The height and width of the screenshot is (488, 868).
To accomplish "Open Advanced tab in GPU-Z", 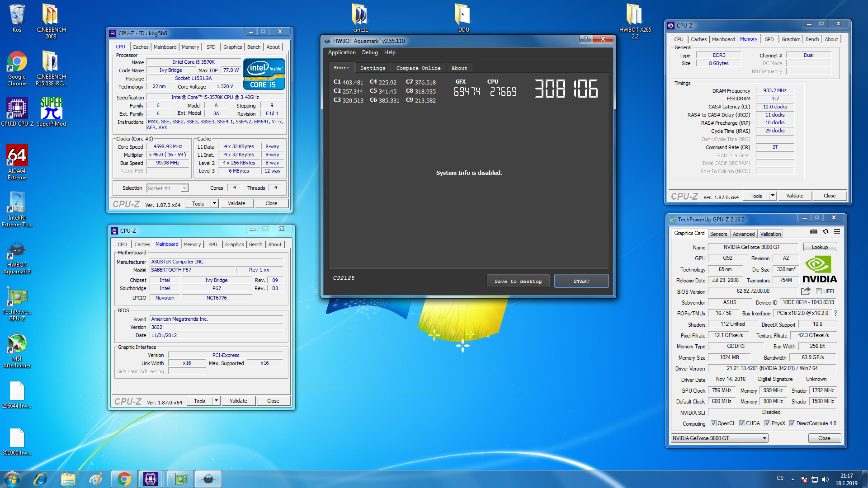I will point(743,234).
